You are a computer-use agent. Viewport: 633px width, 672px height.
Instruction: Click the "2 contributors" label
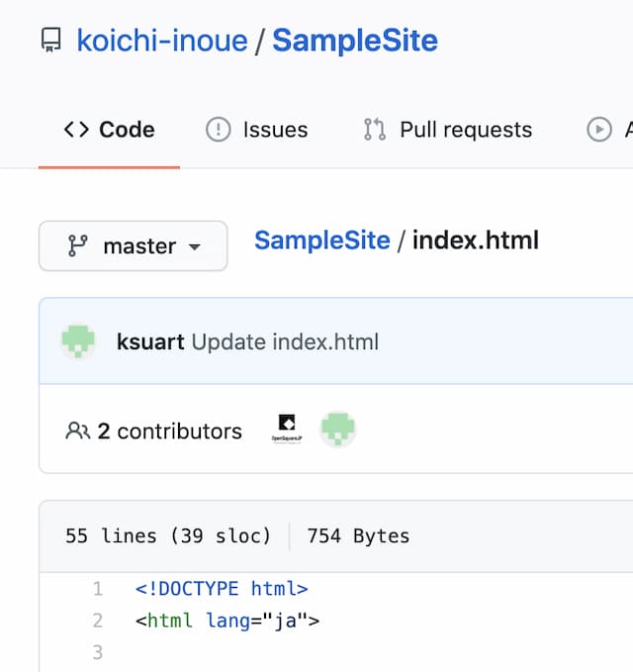click(168, 431)
